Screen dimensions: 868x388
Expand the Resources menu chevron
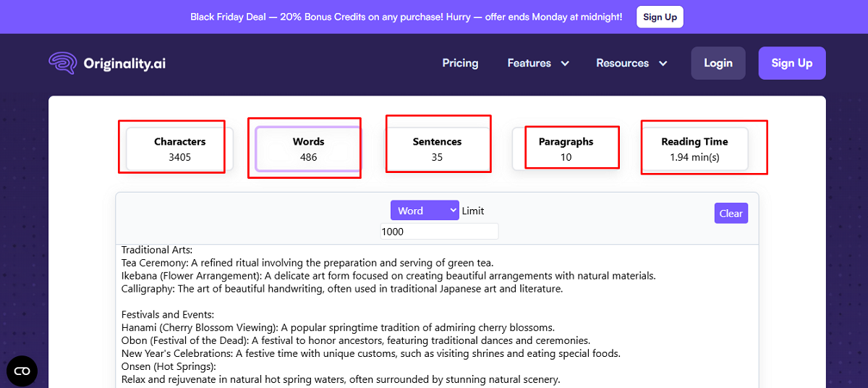(663, 64)
